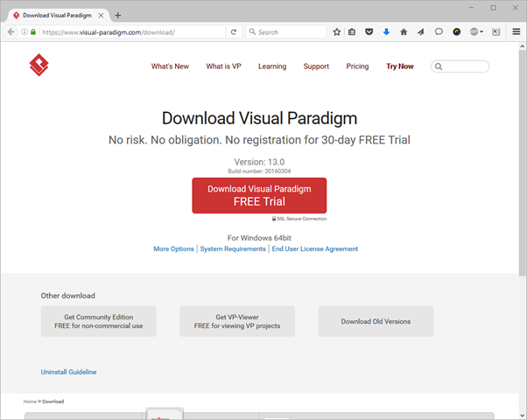Open End User License Agreement link
527x420 pixels.
coord(315,249)
